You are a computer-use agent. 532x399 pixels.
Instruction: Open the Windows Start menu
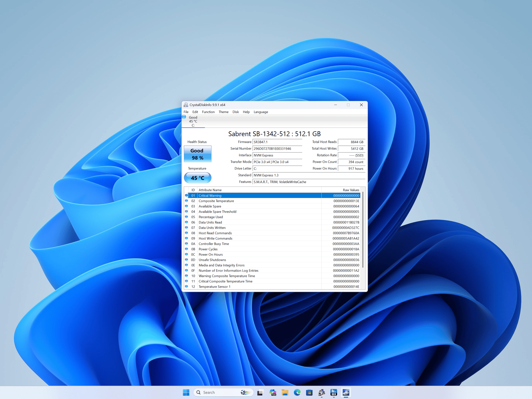tap(186, 392)
